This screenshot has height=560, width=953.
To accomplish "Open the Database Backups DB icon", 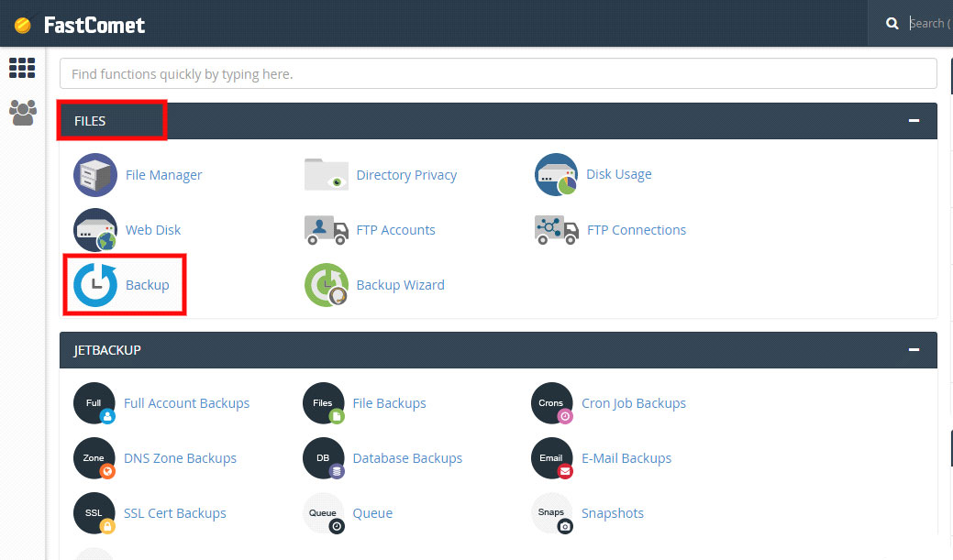I will 324,458.
